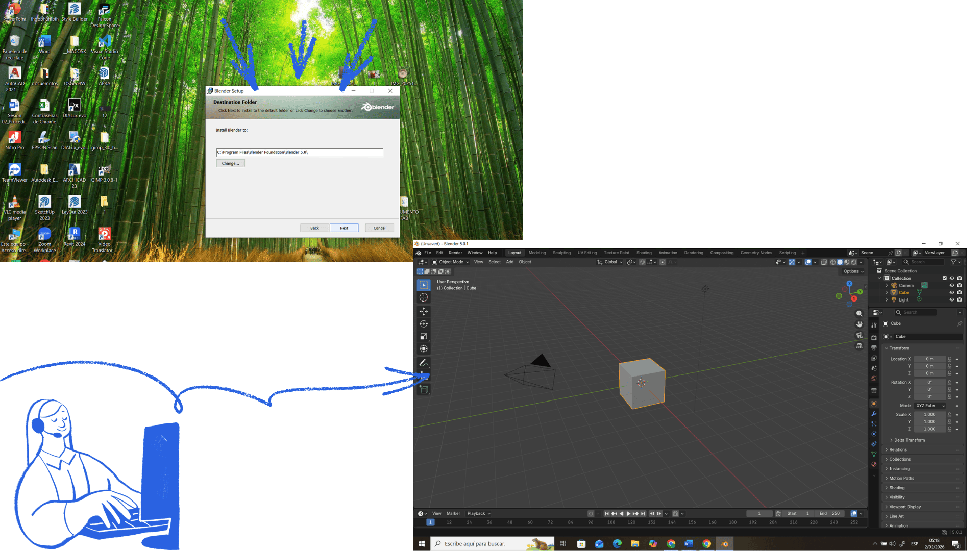Toggle camera view with viewport camera icon
Image resolution: width=980 pixels, height=551 pixels.
pos(860,335)
